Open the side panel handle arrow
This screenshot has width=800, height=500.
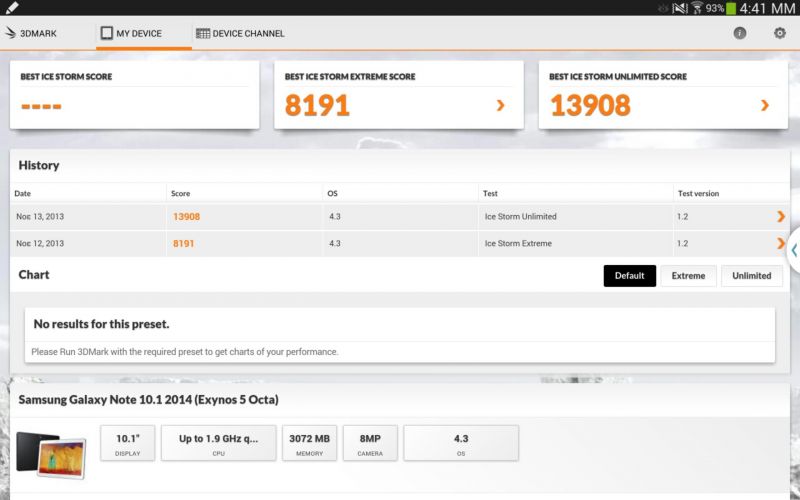tap(794, 250)
